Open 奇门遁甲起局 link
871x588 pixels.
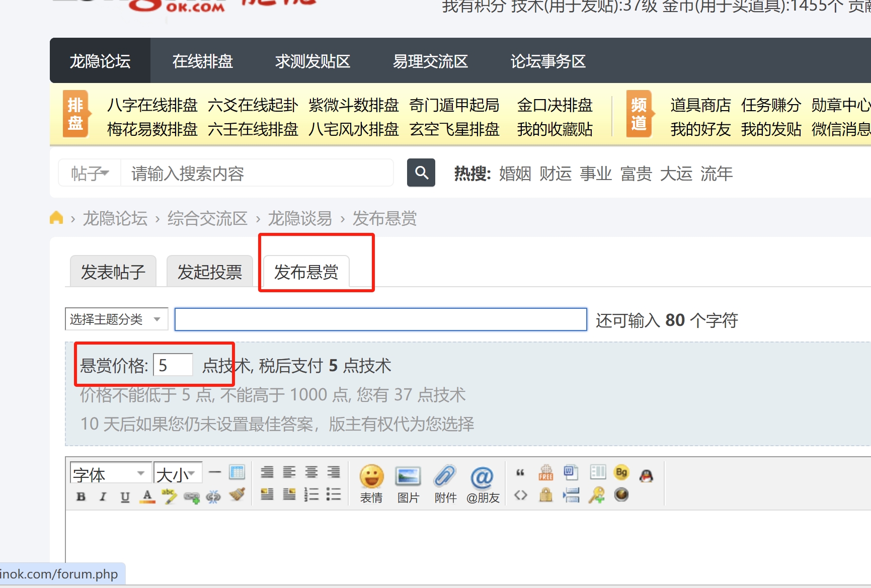coord(454,105)
